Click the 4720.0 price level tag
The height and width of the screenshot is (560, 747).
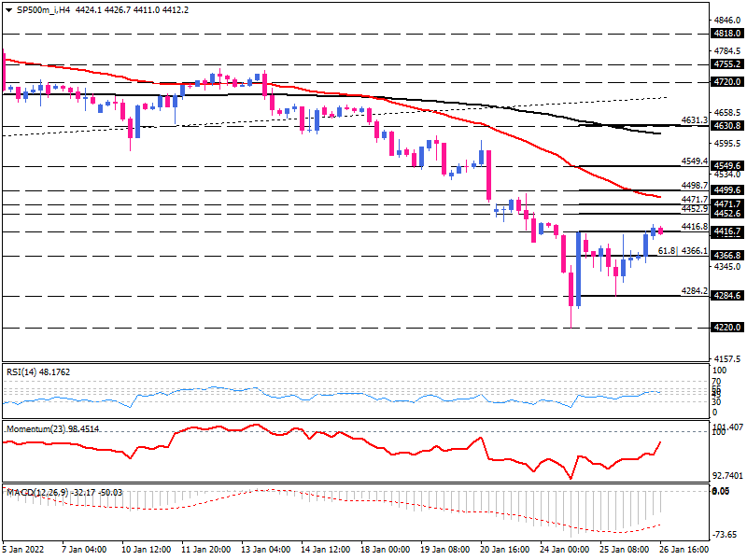point(726,82)
